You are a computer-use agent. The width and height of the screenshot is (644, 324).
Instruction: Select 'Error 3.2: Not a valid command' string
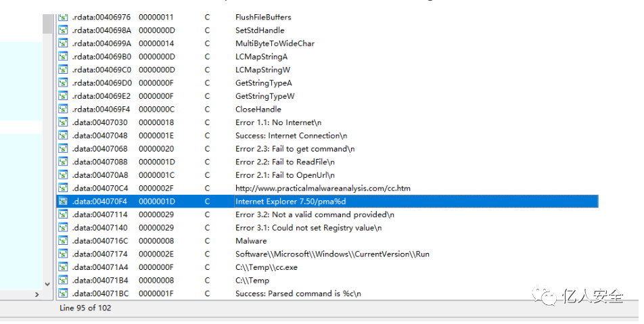[315, 214]
